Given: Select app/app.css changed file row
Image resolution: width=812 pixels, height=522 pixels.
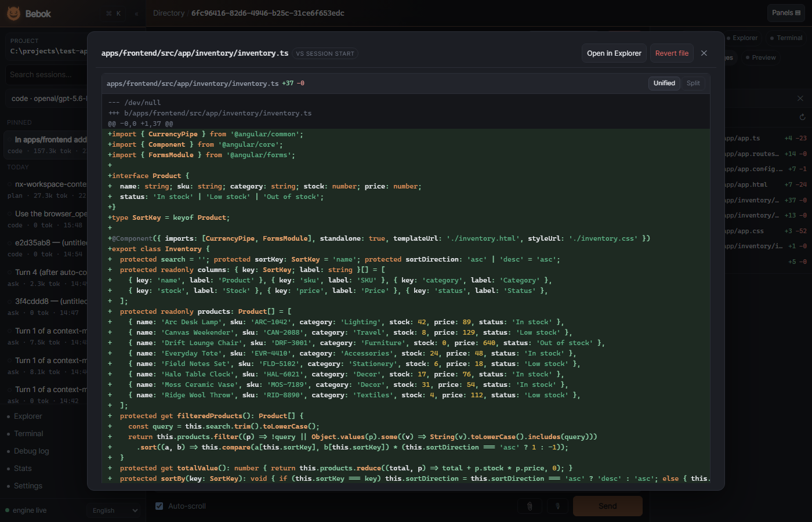Looking at the screenshot, I should 766,231.
